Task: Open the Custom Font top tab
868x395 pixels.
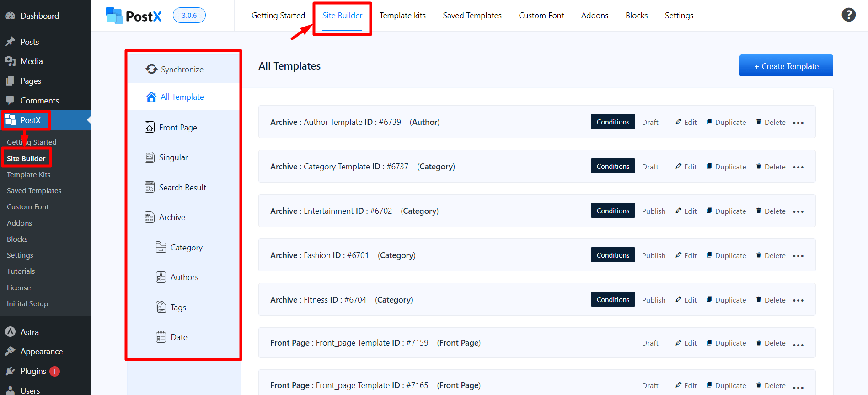Action: coord(541,16)
